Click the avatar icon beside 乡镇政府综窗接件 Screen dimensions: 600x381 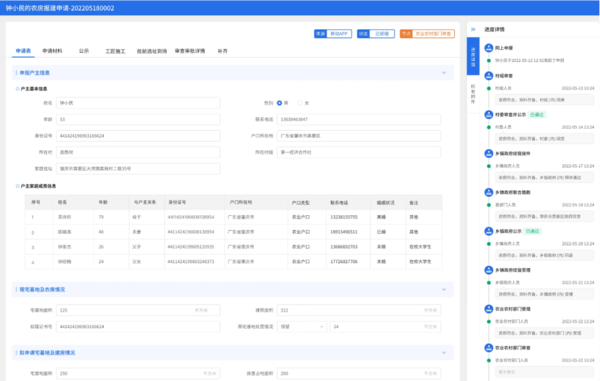(489, 153)
